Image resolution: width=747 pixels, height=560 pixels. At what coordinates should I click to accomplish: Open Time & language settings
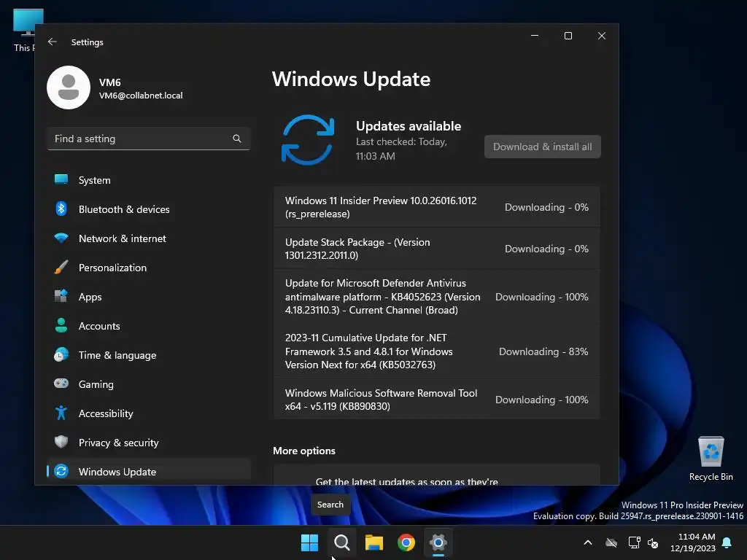click(x=149, y=355)
